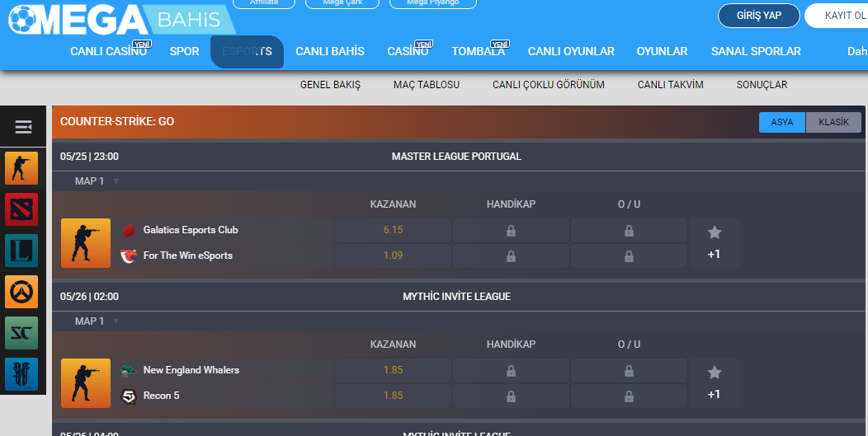Viewport: 868px width, 436px height.
Task: Open Mega Piyango link
Action: [433, 3]
